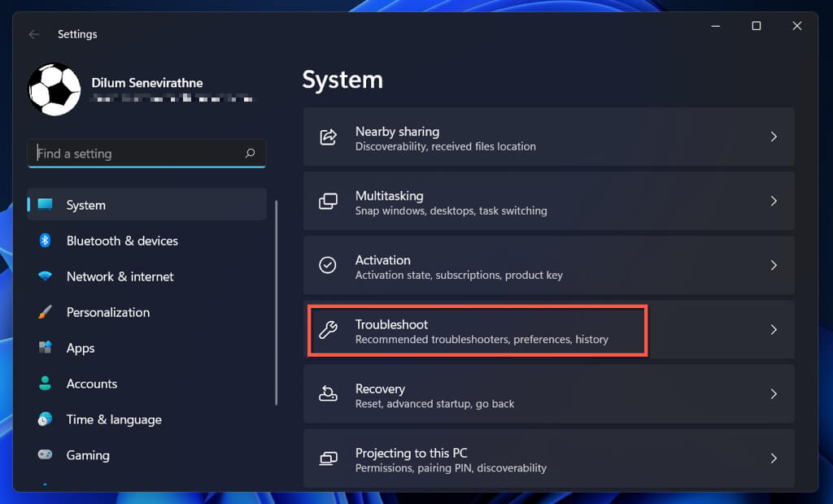Click the sidebar vertical scrollbar

coord(277,302)
